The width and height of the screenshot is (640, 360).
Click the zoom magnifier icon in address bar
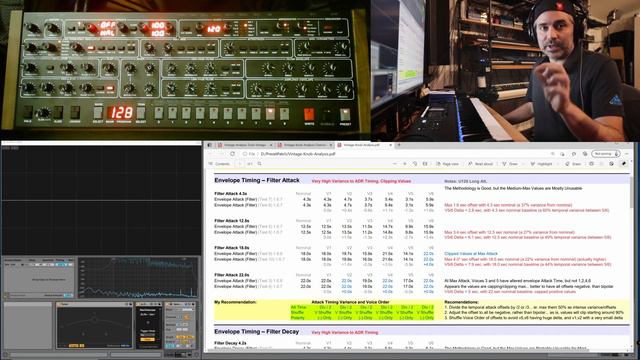552,154
